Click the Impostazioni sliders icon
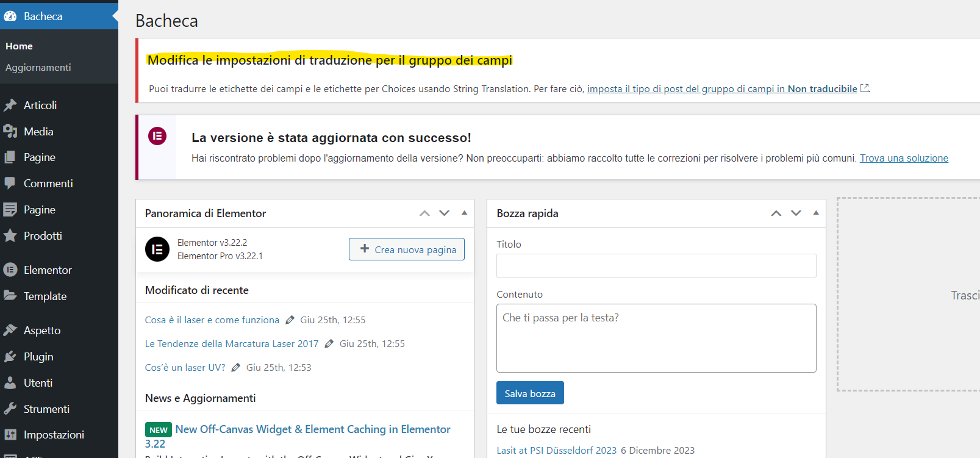 tap(10, 434)
